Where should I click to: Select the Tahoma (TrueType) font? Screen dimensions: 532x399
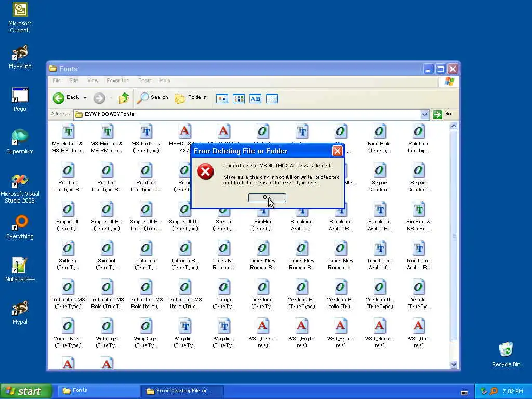point(146,256)
